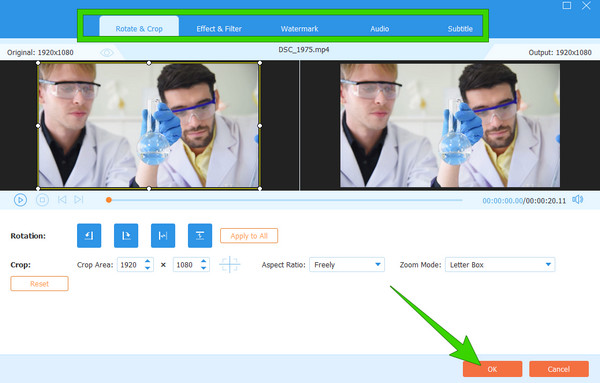Image resolution: width=600 pixels, height=383 pixels.
Task: Skip to the next frame
Action: click(x=79, y=199)
